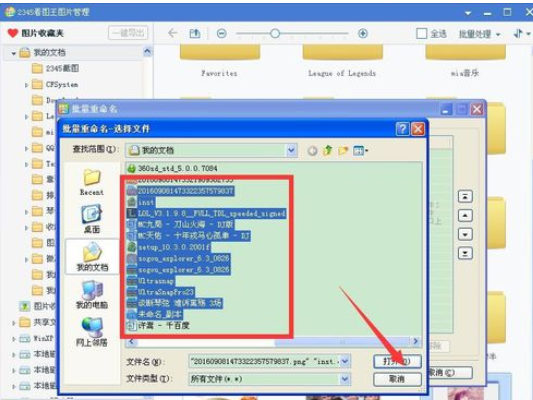Click the create new folder icon in dialog

tap(343, 150)
